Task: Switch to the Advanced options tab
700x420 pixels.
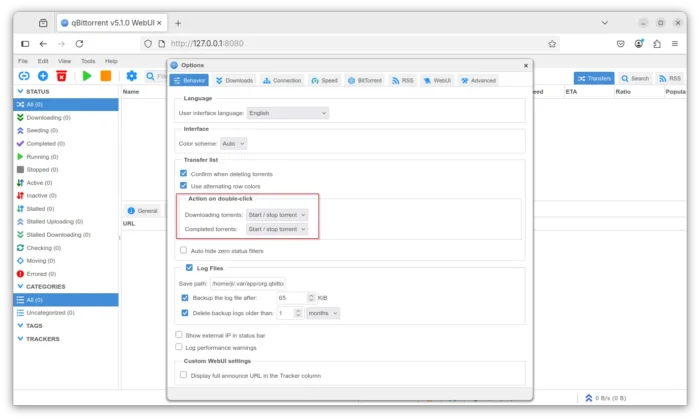Action: pos(478,80)
